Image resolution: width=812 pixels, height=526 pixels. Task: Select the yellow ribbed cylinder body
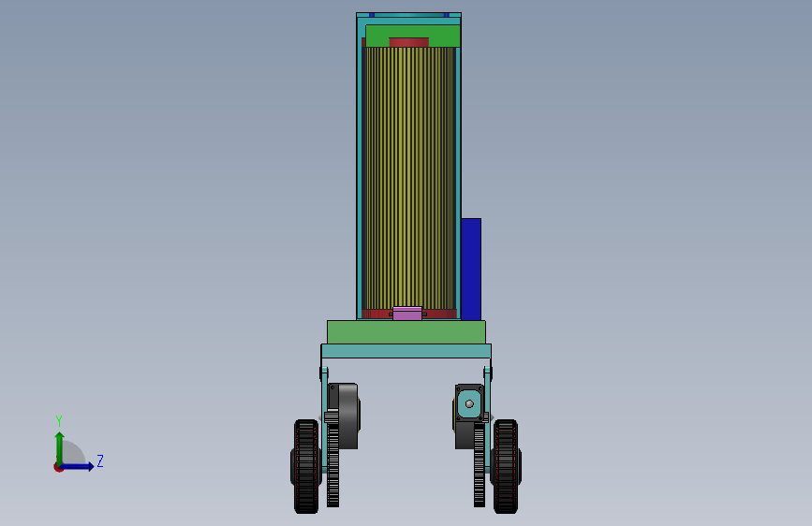pos(409,179)
